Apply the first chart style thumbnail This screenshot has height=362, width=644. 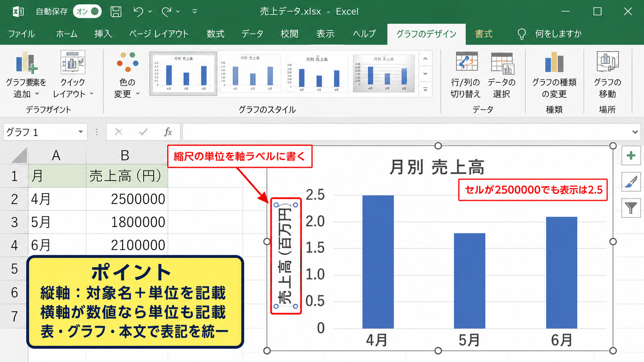pos(183,73)
